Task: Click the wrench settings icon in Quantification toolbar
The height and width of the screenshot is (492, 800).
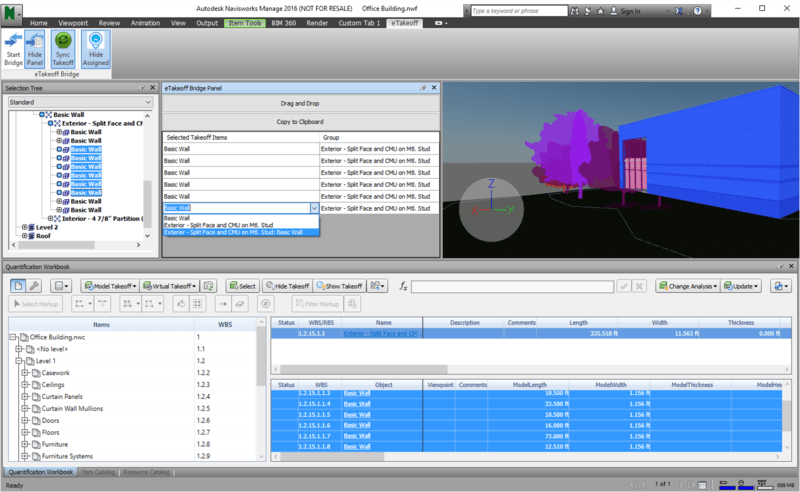Action: coord(34,286)
